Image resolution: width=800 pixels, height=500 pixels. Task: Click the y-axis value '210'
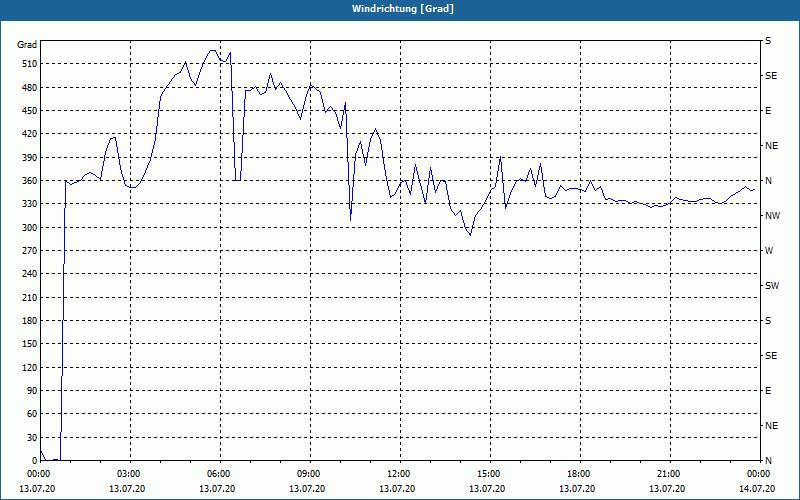point(30,297)
